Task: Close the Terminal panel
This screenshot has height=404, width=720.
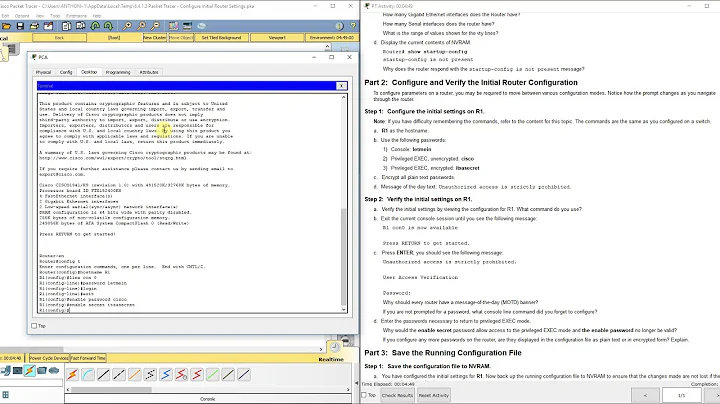Action: pos(341,86)
